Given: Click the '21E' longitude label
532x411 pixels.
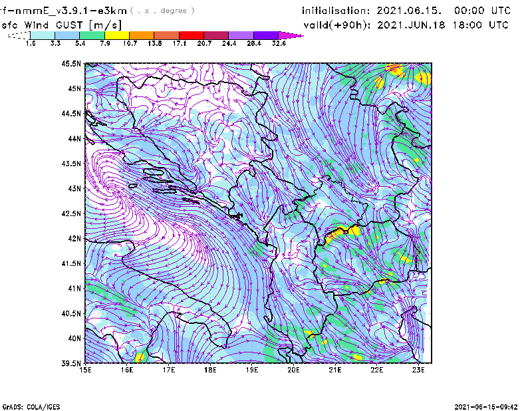Looking at the screenshot, I should tap(335, 370).
